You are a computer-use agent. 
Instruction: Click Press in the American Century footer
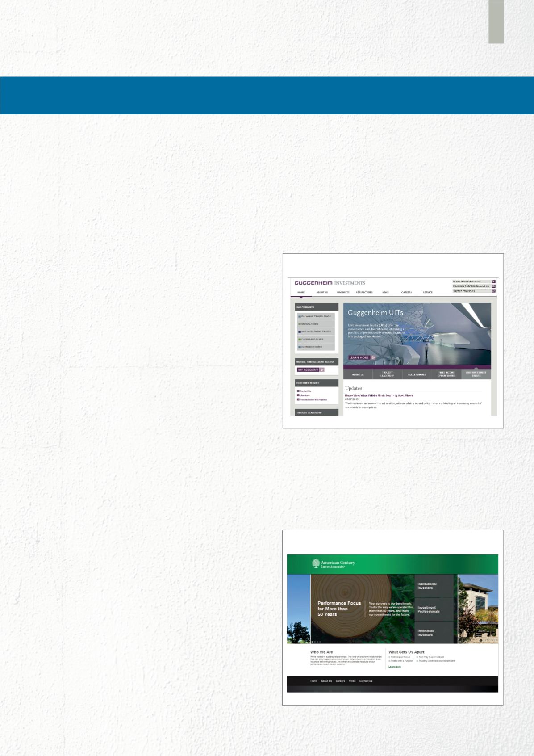[x=352, y=681]
